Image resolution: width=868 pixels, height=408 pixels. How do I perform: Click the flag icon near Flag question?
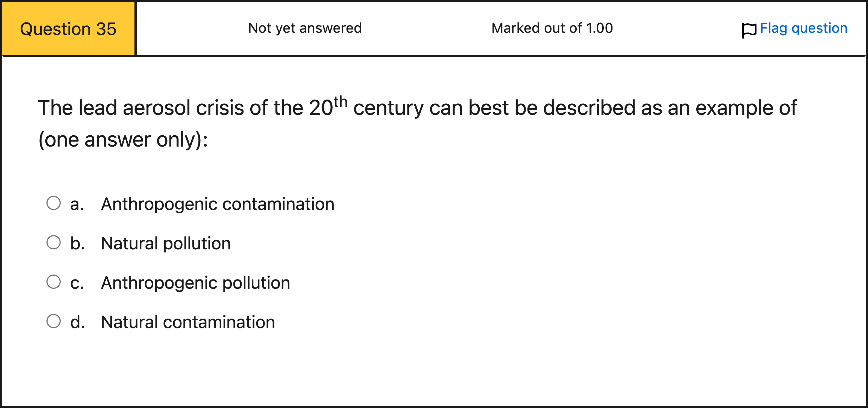click(749, 29)
